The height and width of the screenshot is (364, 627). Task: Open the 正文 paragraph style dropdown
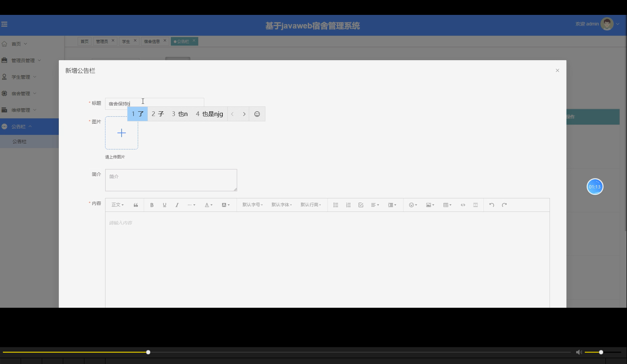click(117, 205)
